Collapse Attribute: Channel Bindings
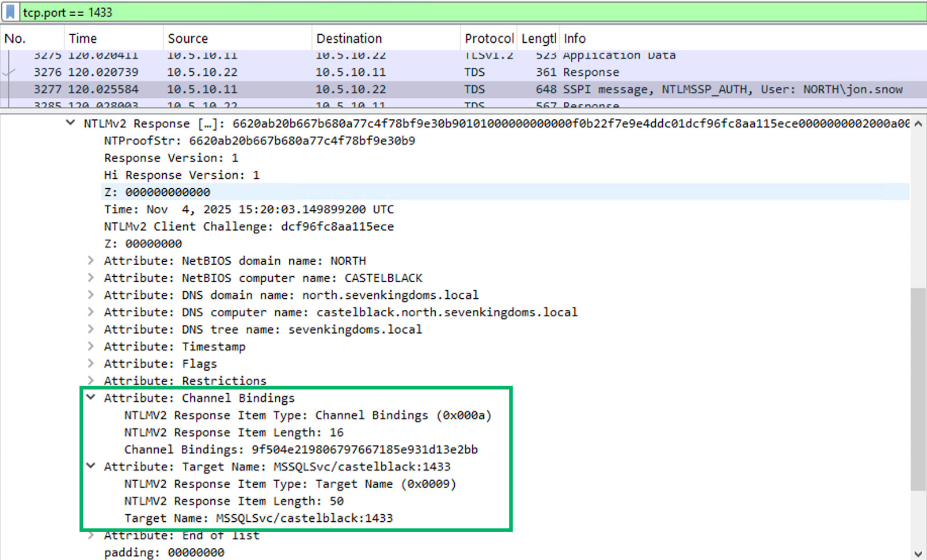This screenshot has height=560, width=927. 90,398
